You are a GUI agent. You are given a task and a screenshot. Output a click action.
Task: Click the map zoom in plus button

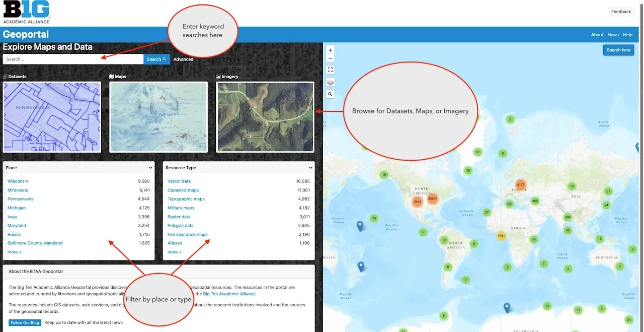click(330, 50)
